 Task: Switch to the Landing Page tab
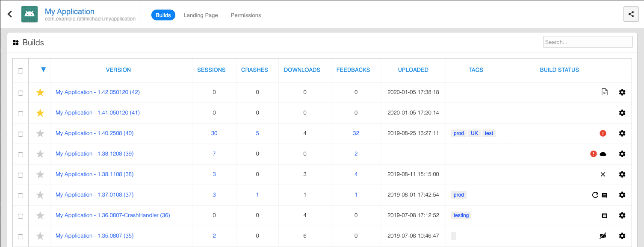pyautogui.click(x=201, y=15)
